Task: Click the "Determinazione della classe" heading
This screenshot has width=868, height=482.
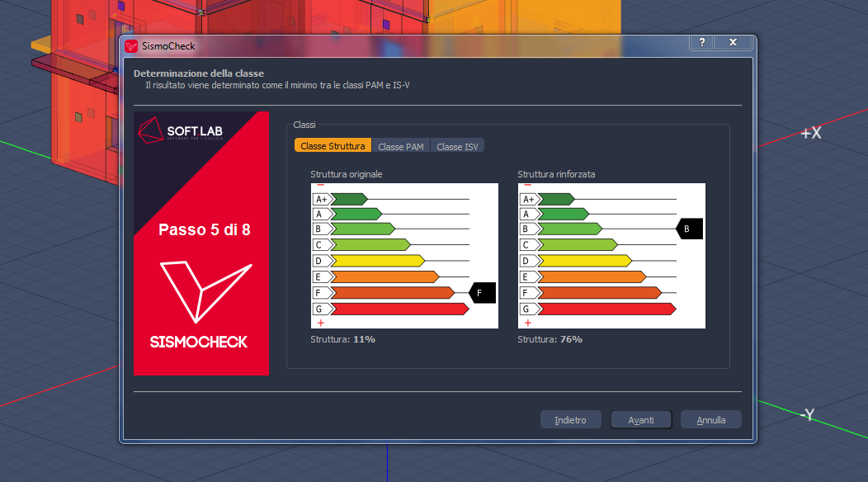Action: click(199, 73)
